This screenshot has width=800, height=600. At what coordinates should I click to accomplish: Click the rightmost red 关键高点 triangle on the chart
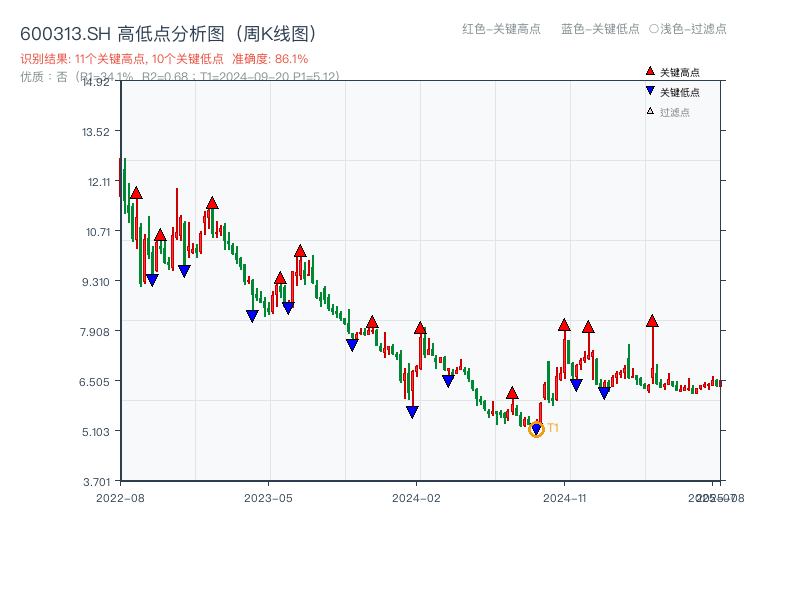(652, 322)
